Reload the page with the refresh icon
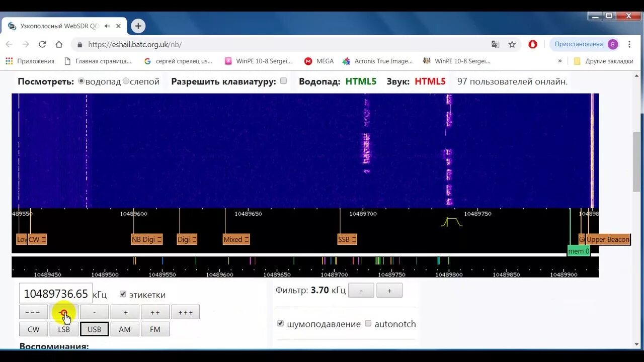Screen dimensions: 644x362 coord(42,44)
